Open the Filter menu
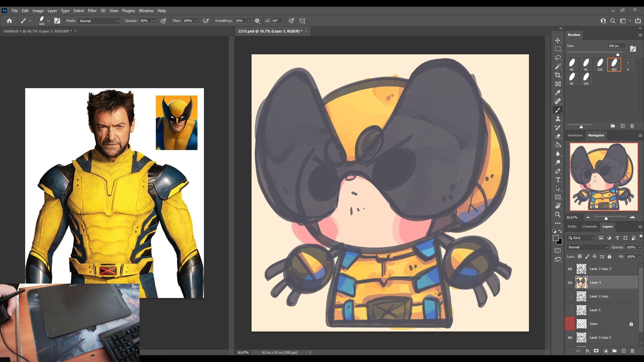The image size is (644, 362). tap(92, 11)
